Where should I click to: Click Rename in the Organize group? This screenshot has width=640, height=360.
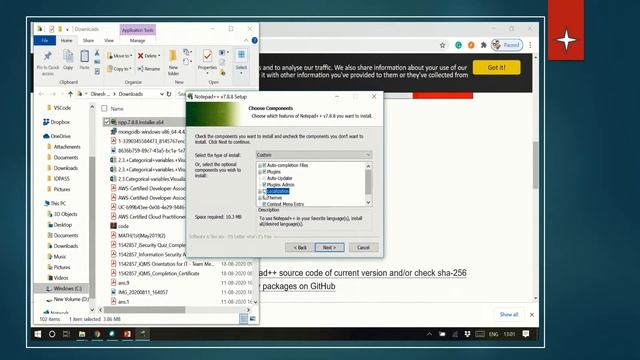(x=149, y=69)
